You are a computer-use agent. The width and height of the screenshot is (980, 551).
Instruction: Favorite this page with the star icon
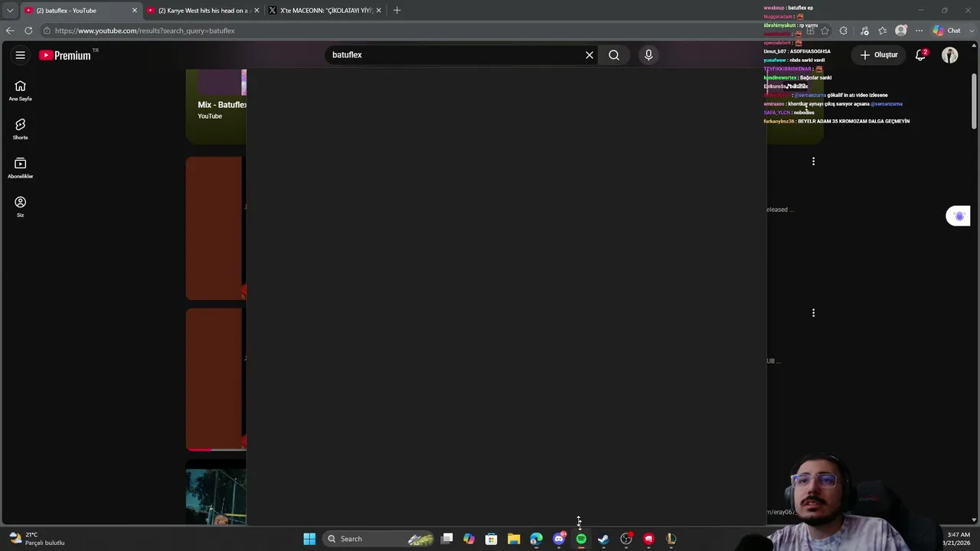tap(825, 31)
